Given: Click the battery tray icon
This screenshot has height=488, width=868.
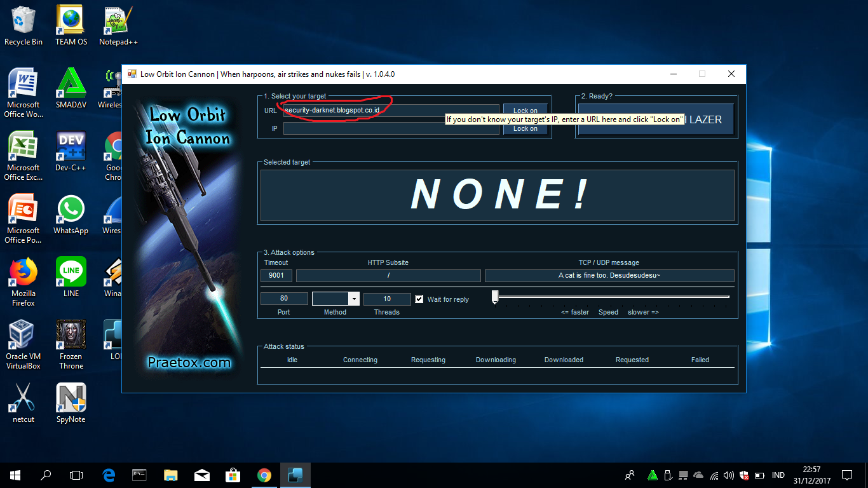Looking at the screenshot, I should pos(759,475).
